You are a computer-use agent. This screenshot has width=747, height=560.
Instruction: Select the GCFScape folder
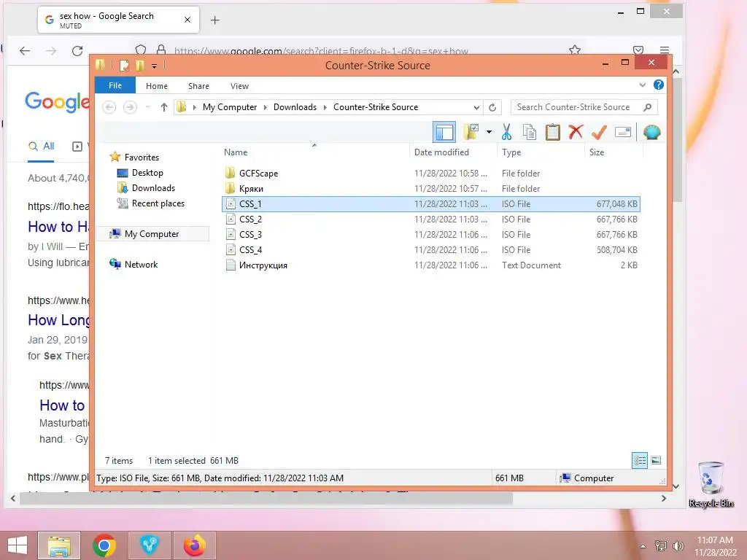click(x=430, y=174)
